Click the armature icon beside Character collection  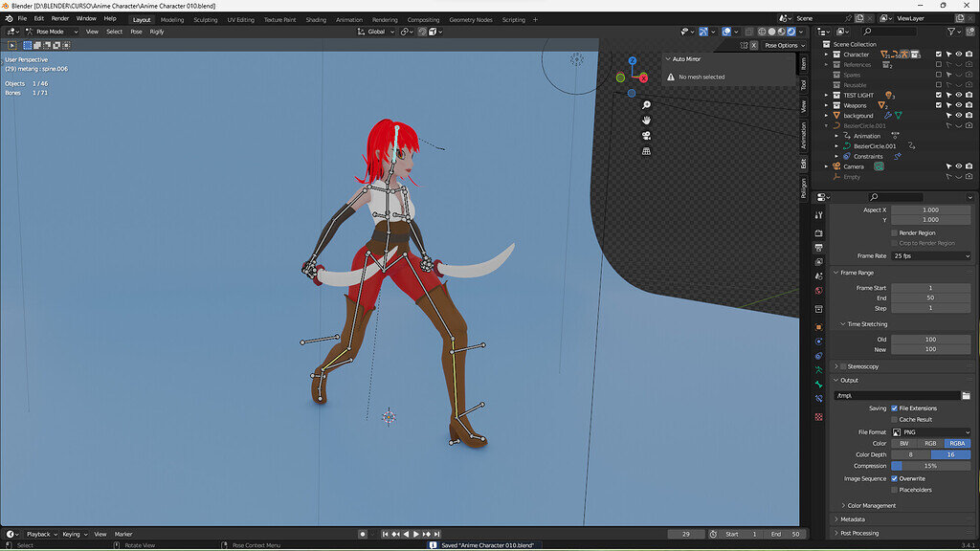[x=905, y=54]
